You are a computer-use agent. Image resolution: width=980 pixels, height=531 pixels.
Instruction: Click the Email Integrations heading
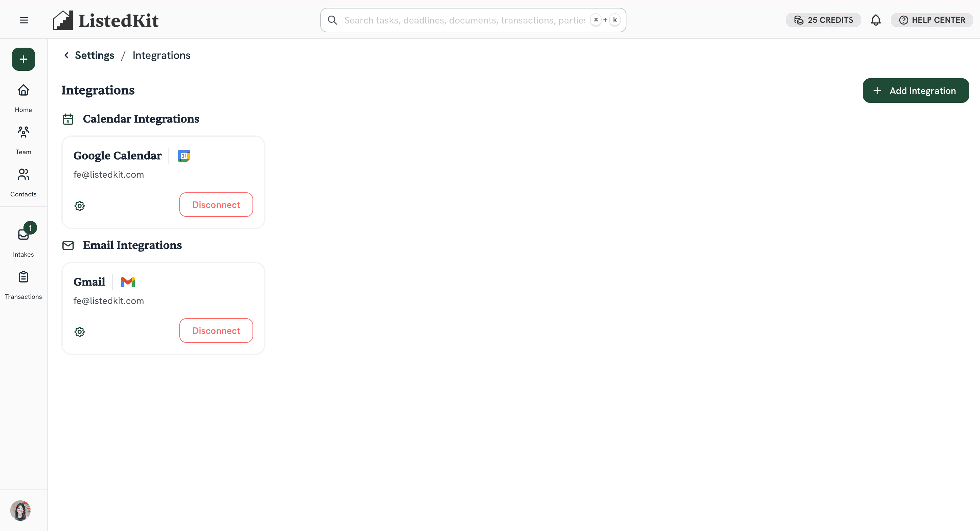pyautogui.click(x=132, y=245)
